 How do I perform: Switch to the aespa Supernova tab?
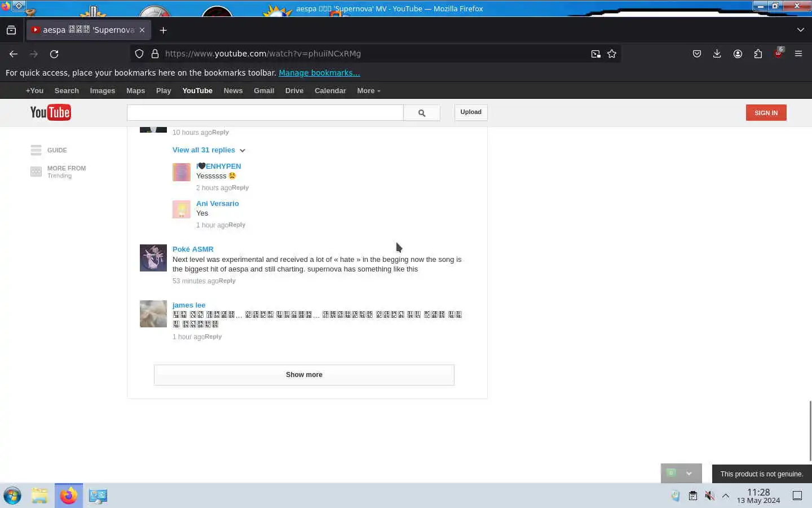pos(89,30)
